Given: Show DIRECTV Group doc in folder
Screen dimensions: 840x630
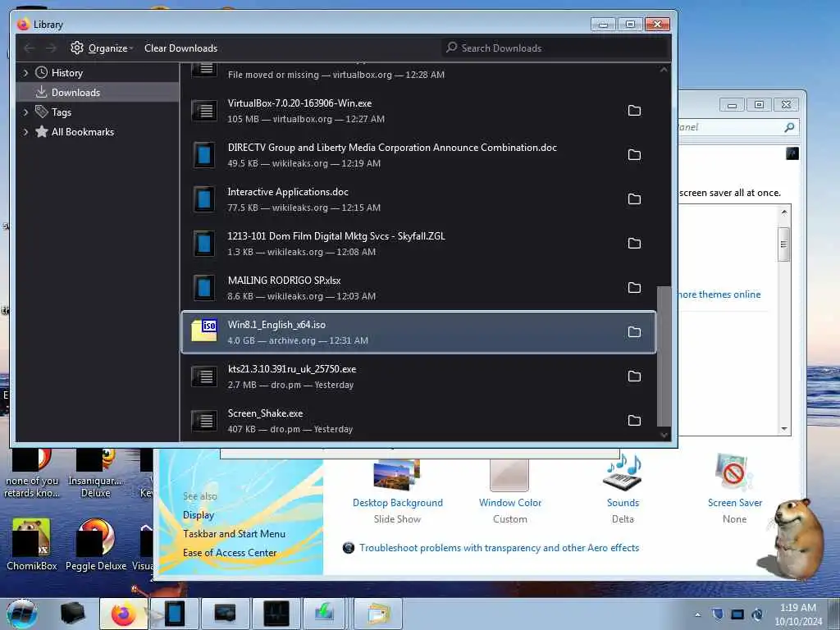Looking at the screenshot, I should point(634,155).
